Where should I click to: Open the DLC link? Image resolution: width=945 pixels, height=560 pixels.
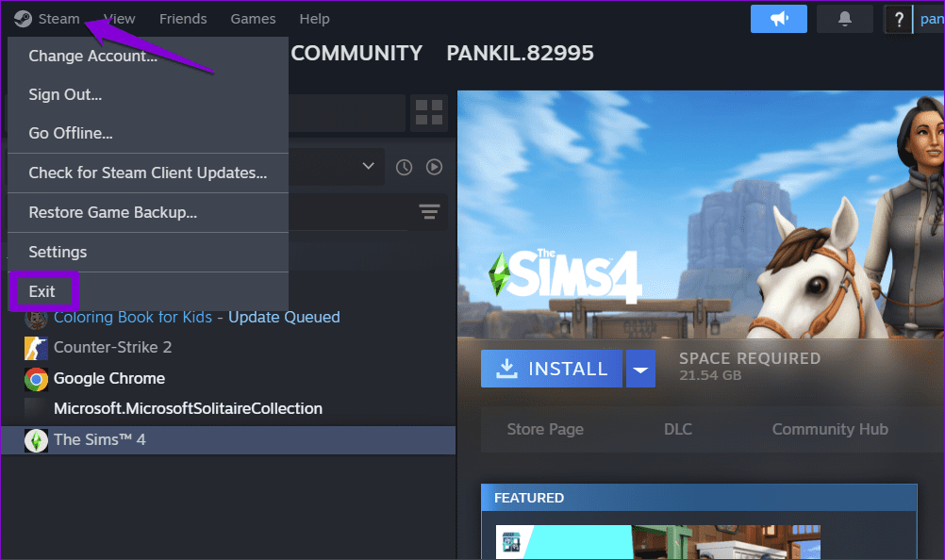677,429
